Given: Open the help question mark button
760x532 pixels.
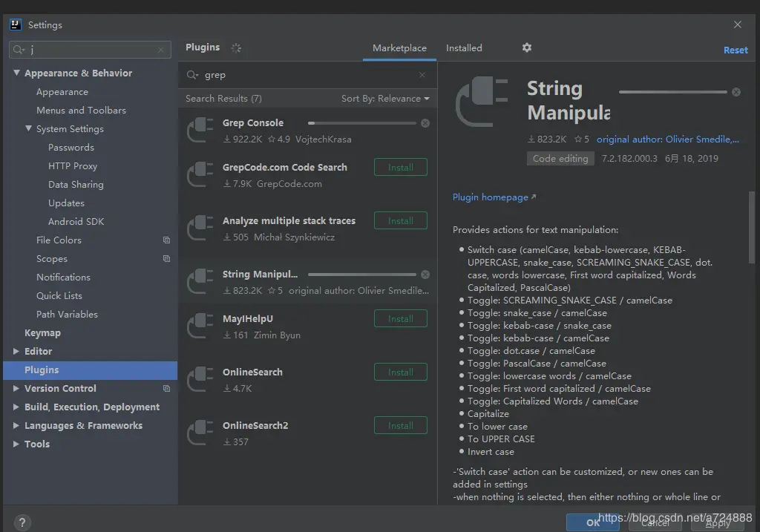Looking at the screenshot, I should [x=22, y=522].
